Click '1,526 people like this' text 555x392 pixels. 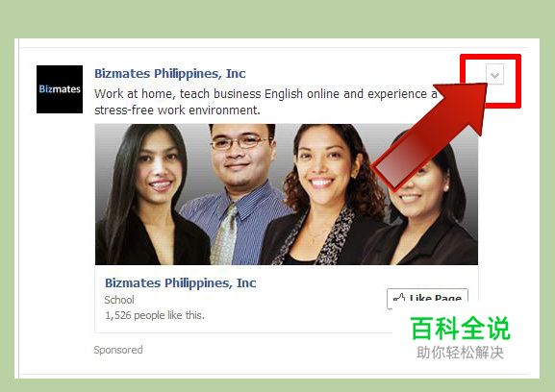pos(155,315)
